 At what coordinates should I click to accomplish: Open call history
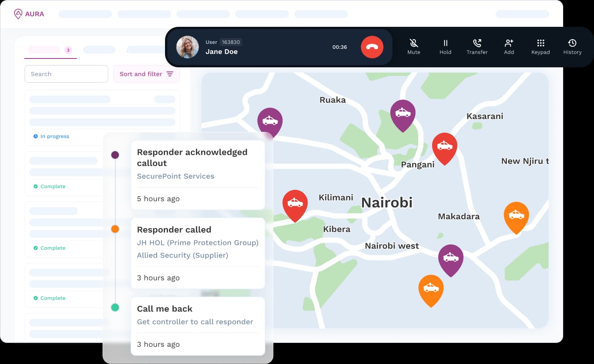click(572, 47)
